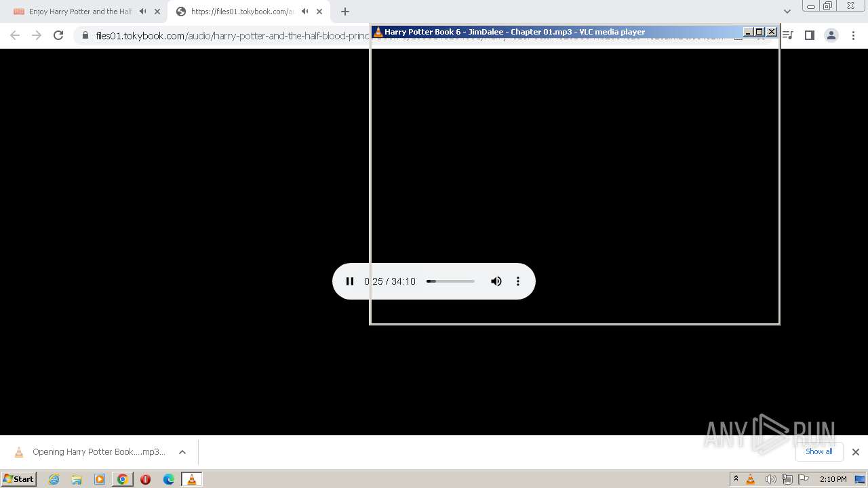This screenshot has width=868, height=488.
Task: Close the files01.tokybook.com tab
Action: tap(319, 12)
